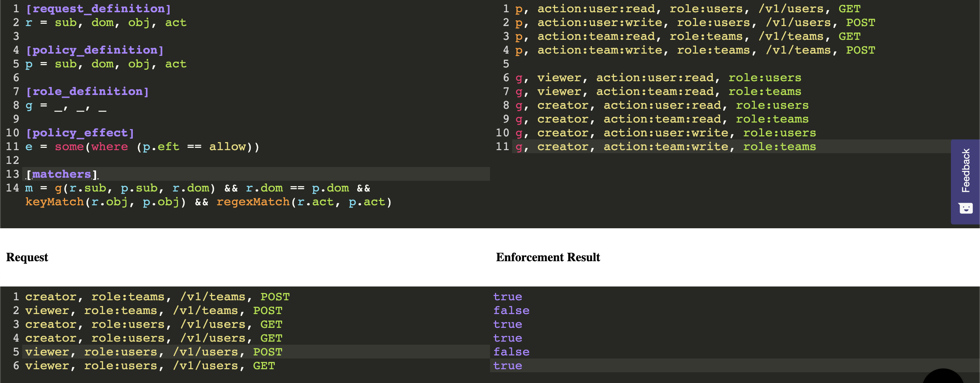The height and width of the screenshot is (383, 980).
Task: Click the smiley feedback chat icon
Action: (966, 208)
